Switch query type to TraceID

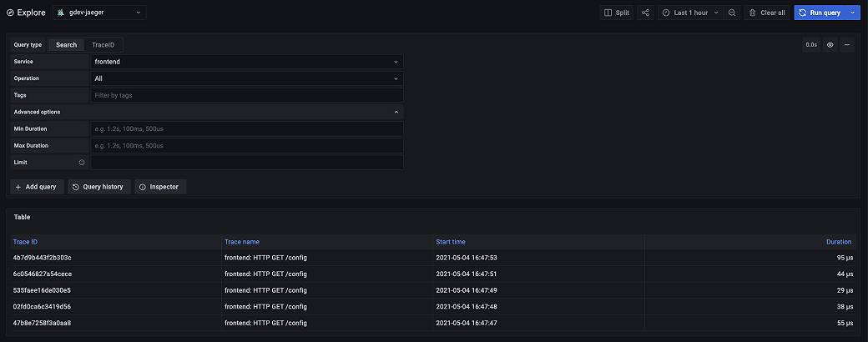[103, 45]
